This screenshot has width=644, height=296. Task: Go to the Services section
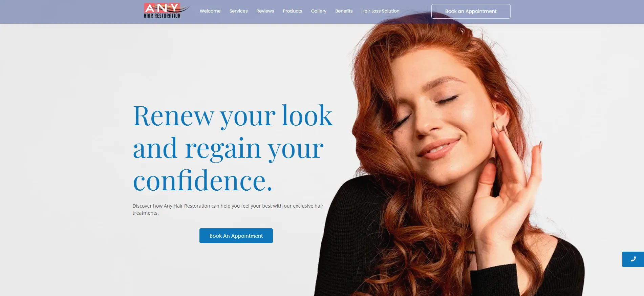pos(238,11)
